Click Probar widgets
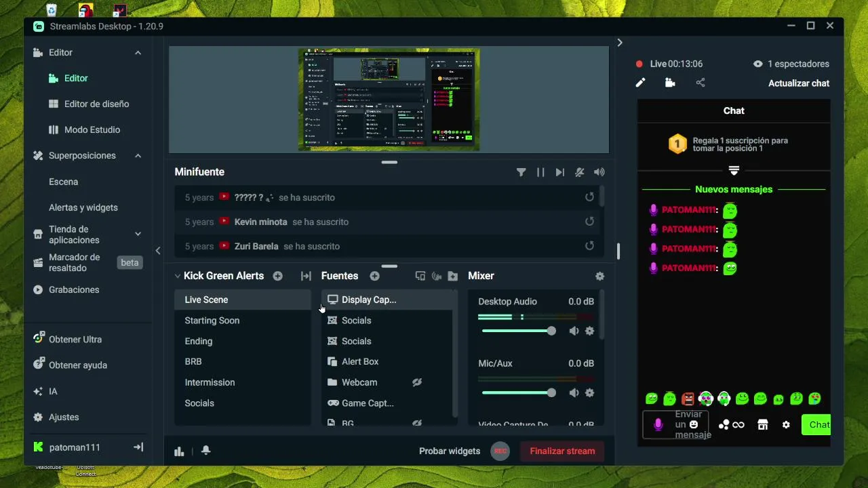Screen dimensions: 868x488 click(x=450, y=451)
